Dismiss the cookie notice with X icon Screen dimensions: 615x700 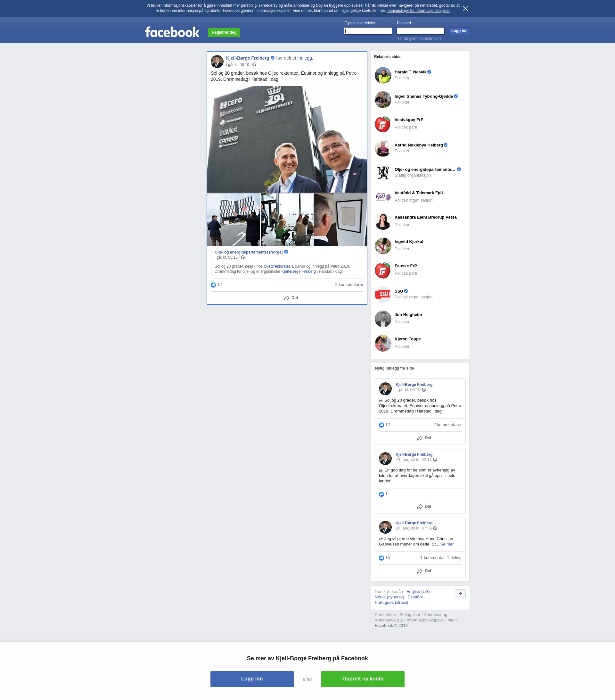pos(465,8)
